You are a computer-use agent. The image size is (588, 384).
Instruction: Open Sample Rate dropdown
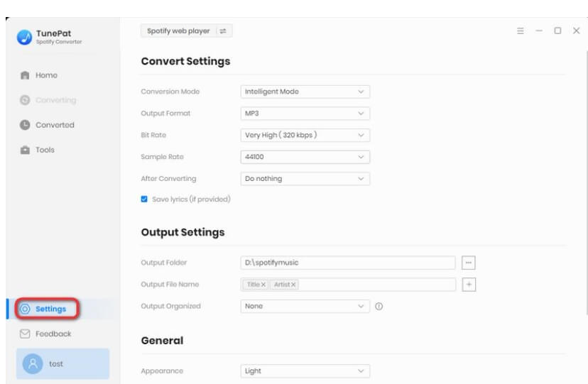[305, 157]
